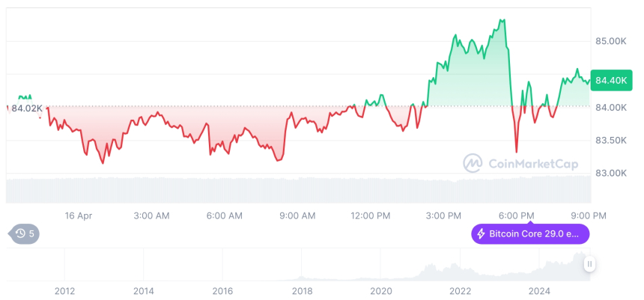Click the 16 Apr date axis label

78,215
